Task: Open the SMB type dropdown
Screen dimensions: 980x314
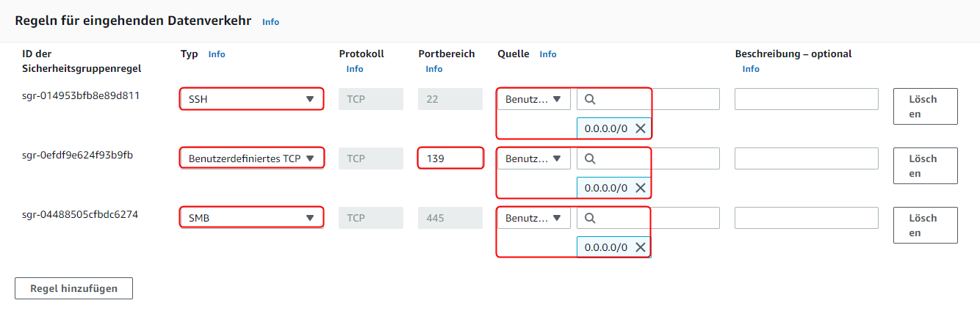Action: click(251, 218)
